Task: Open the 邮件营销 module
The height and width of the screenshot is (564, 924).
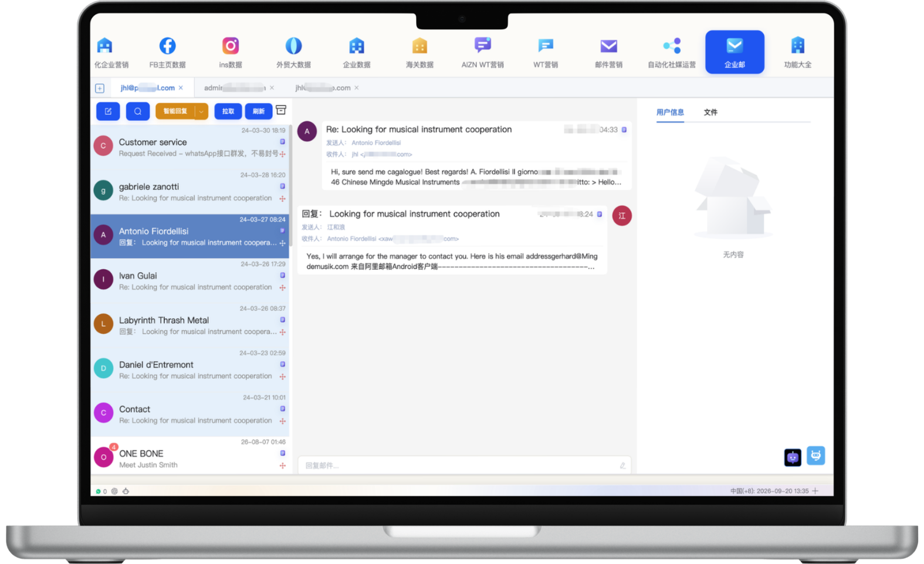Action: click(608, 52)
